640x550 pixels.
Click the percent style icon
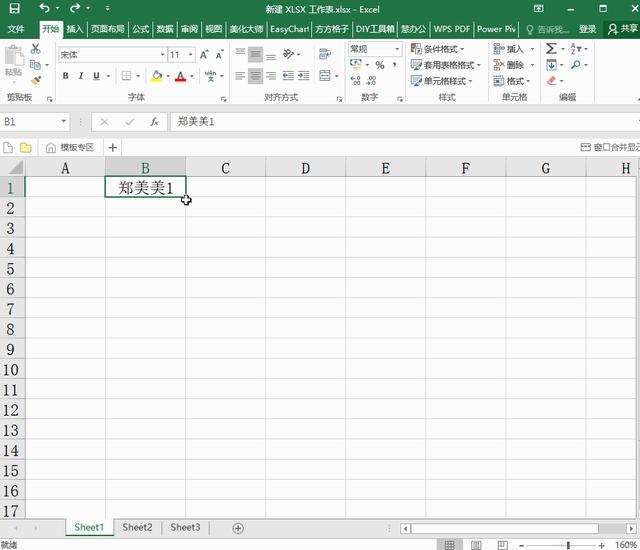click(379, 65)
